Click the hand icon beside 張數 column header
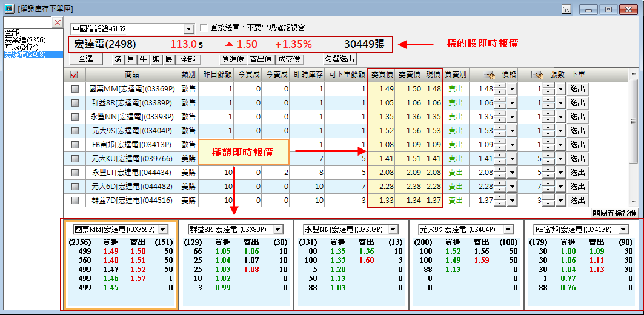Screen dimensions: 644x315 coord(537,75)
